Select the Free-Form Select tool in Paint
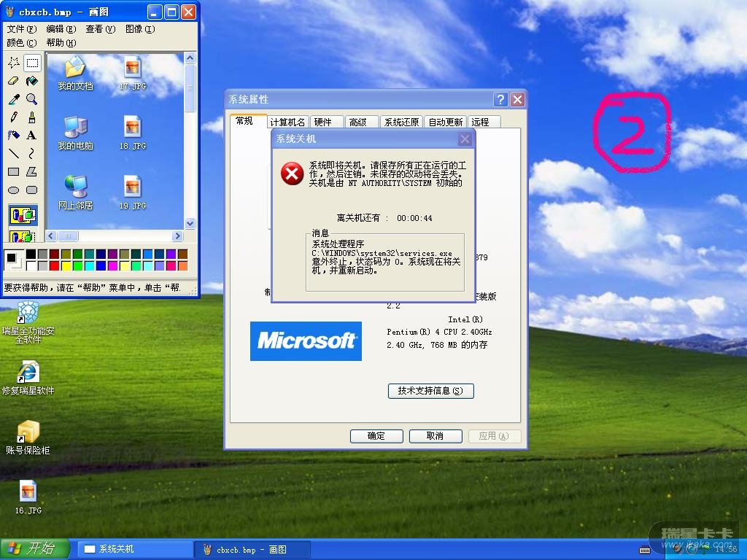Screen dimensions: 747x560 [x=13, y=63]
